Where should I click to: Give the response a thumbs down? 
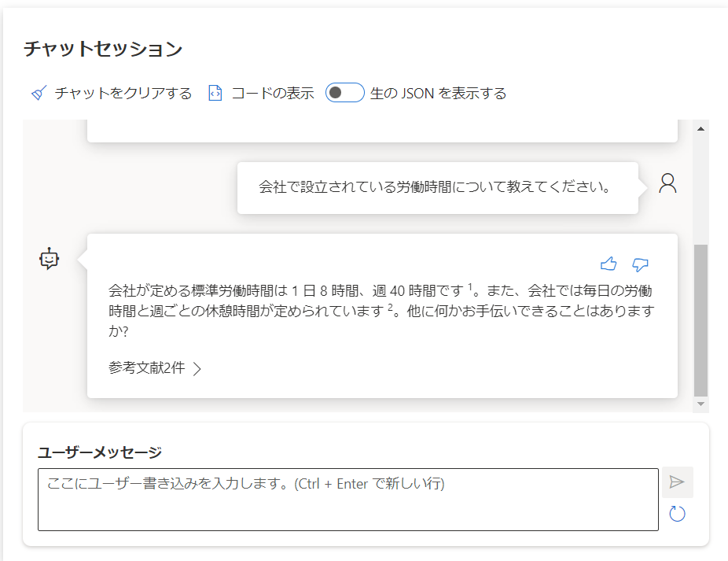coord(640,264)
